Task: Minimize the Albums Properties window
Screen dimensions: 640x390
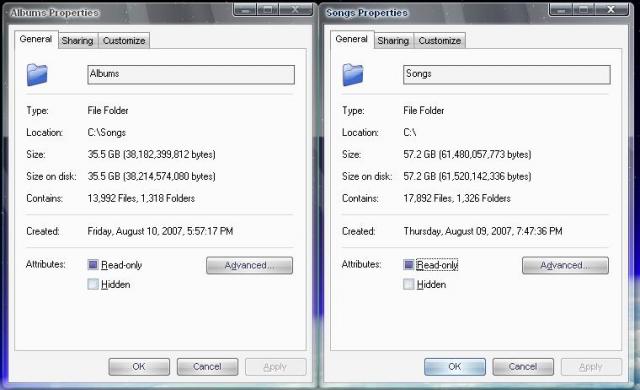Action: coord(245,9)
